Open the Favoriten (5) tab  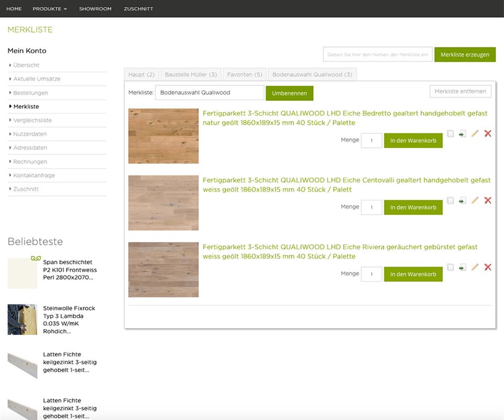point(245,75)
